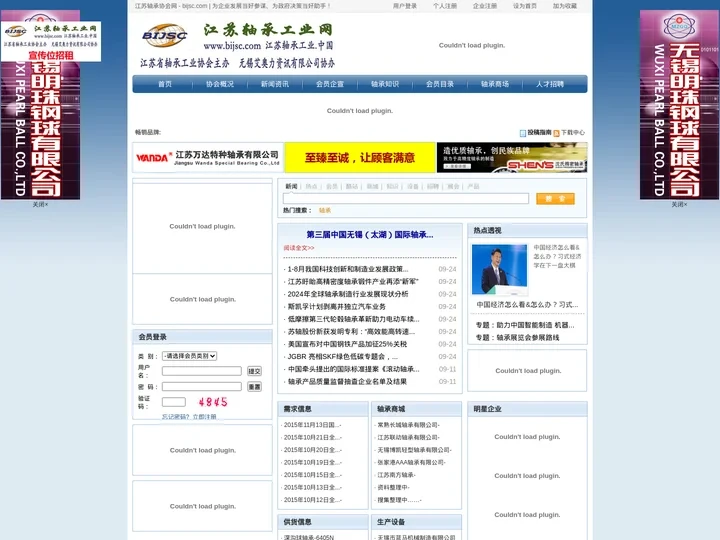
Task: Open 专题:轴承展览会参展路线 link
Action: (518, 338)
